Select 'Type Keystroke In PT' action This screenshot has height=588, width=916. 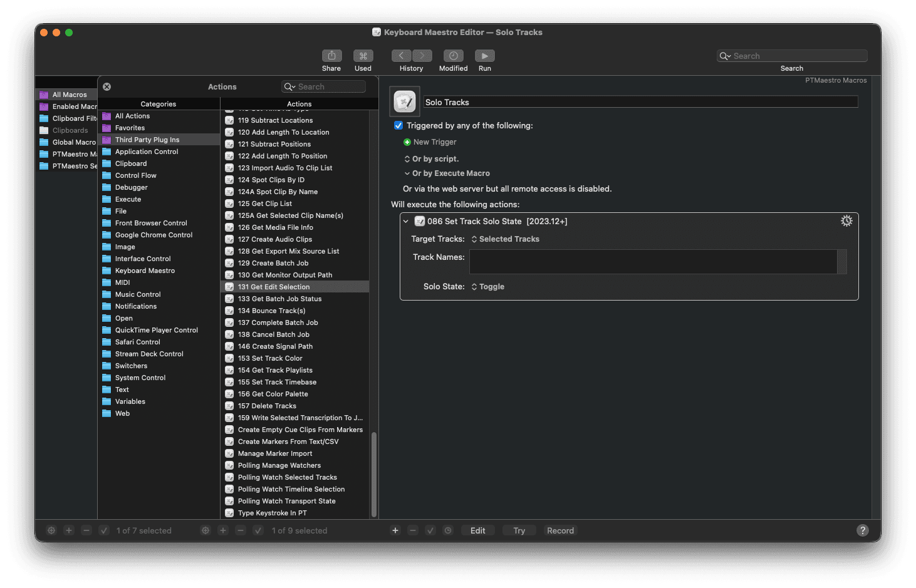pos(296,513)
